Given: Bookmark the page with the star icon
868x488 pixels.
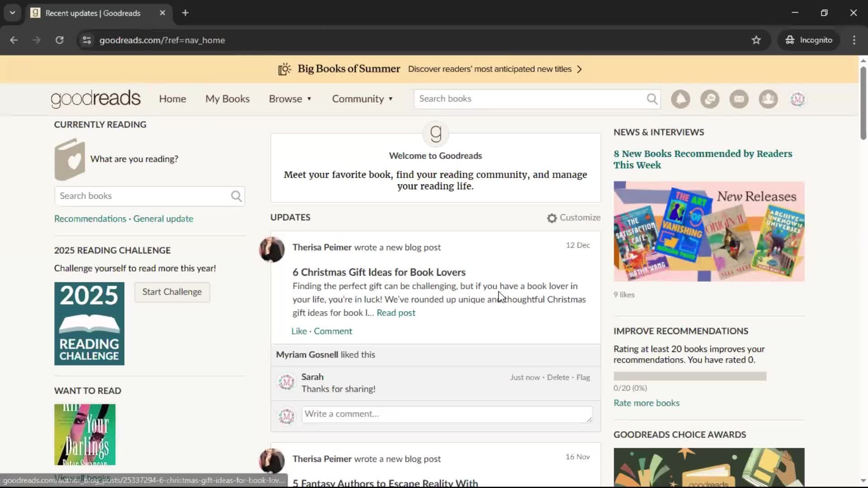Looking at the screenshot, I should (x=756, y=40).
